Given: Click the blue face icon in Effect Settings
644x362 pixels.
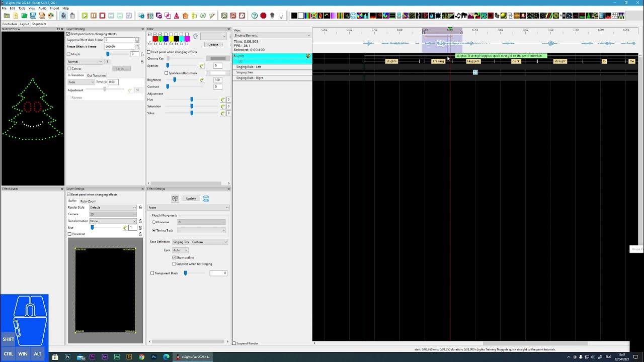Looking at the screenshot, I should click(206, 199).
